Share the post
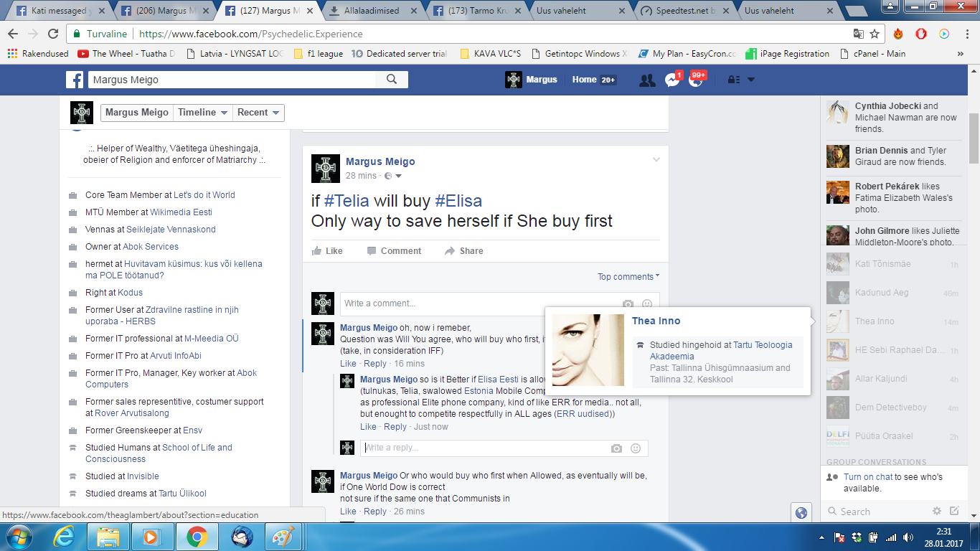This screenshot has width=980, height=551. coord(463,251)
